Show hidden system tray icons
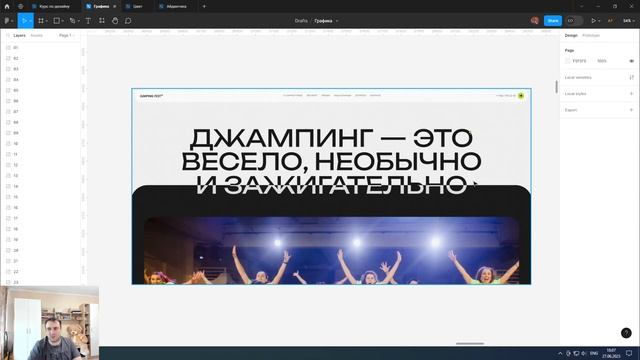The image size is (640, 360). [560, 353]
